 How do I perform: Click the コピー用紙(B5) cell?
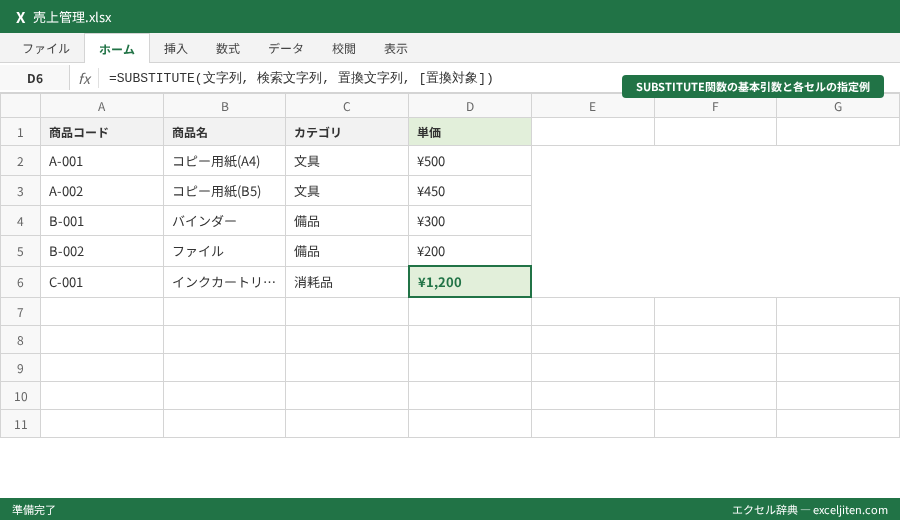224,191
